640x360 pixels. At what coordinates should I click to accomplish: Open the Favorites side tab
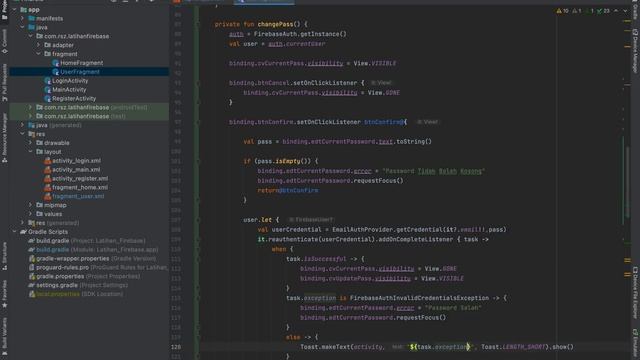(4, 294)
